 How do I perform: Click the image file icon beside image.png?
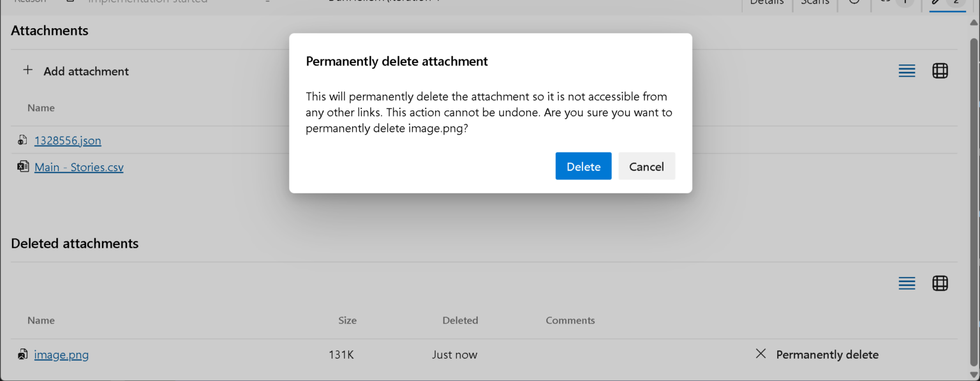[23, 354]
